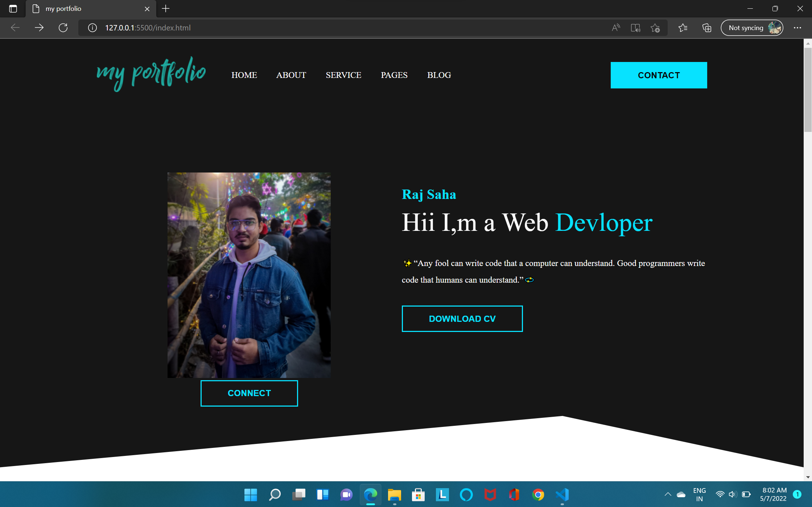Click the forward navigation arrow

[x=39, y=28]
